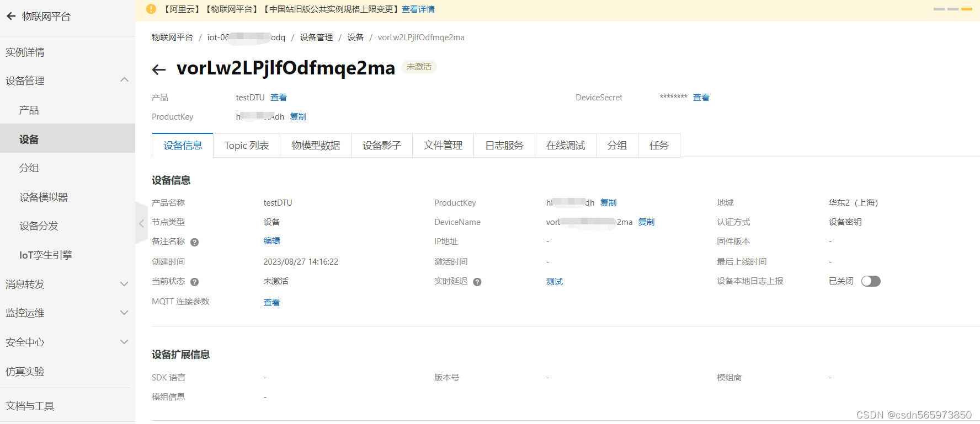
Task: Switch to the 任务 tab
Action: pyautogui.click(x=659, y=146)
